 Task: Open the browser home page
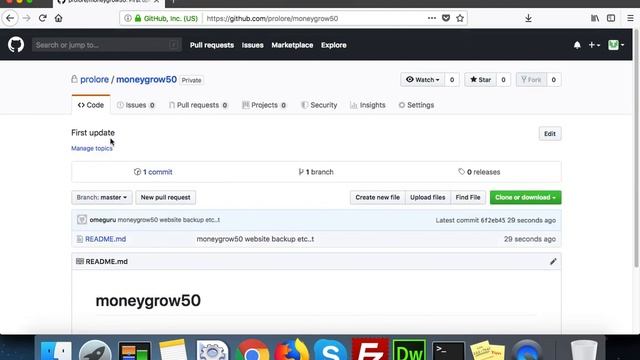click(x=58, y=18)
